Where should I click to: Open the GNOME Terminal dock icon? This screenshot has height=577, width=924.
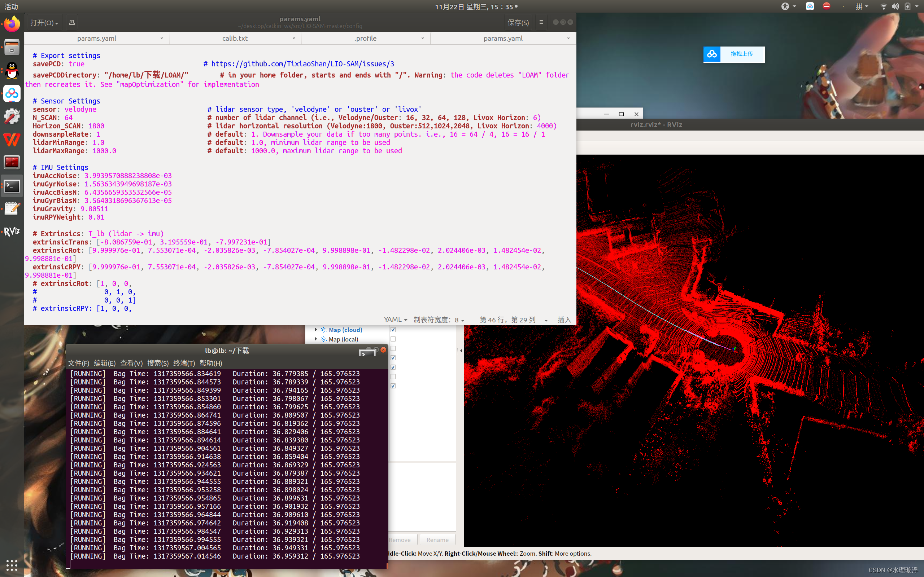(x=12, y=186)
